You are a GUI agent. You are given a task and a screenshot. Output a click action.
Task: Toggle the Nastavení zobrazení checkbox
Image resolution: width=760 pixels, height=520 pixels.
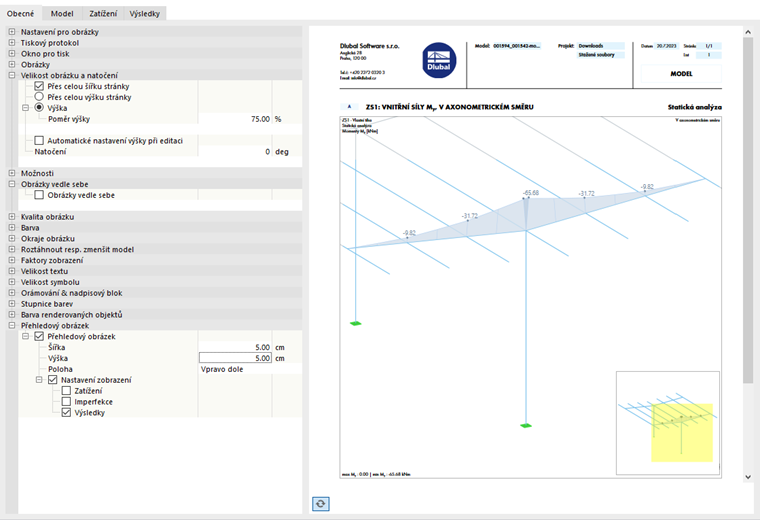53,380
